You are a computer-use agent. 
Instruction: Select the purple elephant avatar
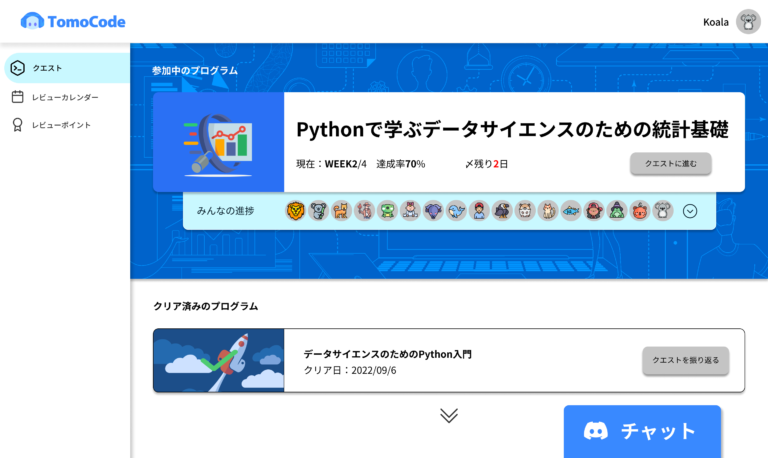pyautogui.click(x=433, y=211)
